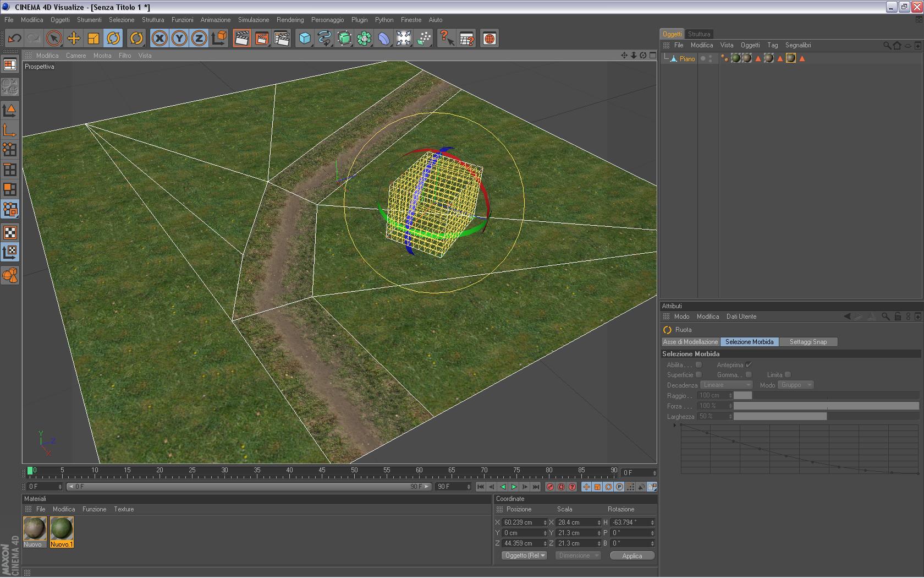Open the Modo Gruppo dropdown

(795, 385)
